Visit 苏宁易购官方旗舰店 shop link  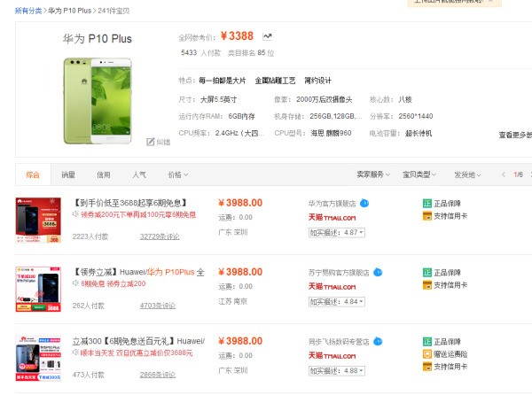point(339,273)
